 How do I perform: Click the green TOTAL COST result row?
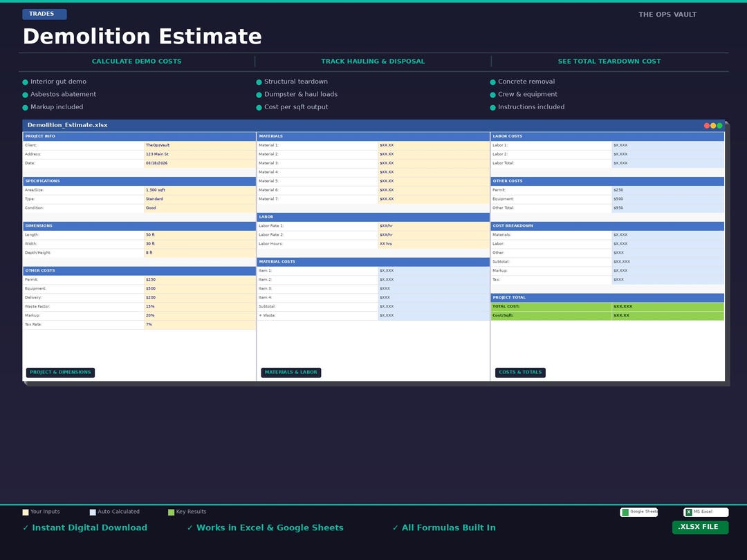[x=607, y=307]
